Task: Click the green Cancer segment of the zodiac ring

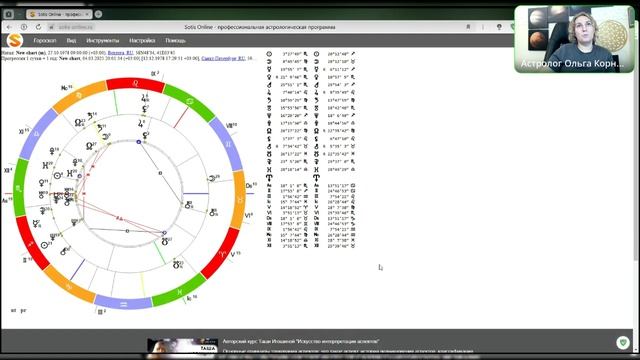Action: [189, 101]
